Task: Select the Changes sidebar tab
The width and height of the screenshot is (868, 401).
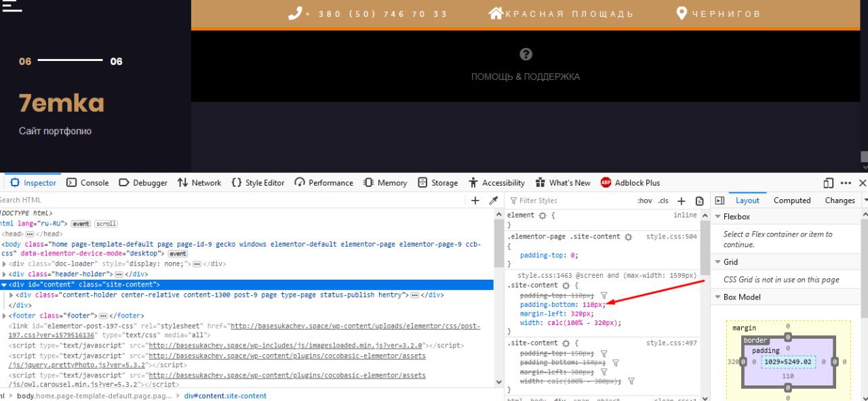Action: 840,200
